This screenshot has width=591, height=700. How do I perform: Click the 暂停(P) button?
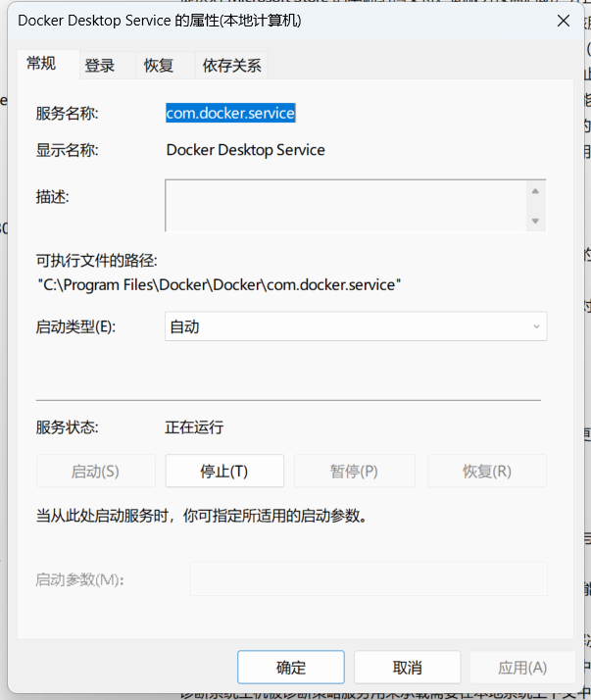click(355, 471)
